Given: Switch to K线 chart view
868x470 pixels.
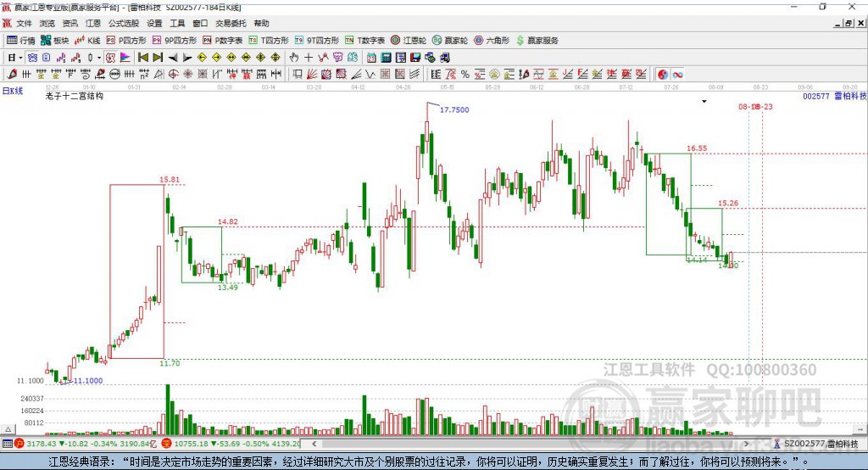Looking at the screenshot, I should 87,41.
